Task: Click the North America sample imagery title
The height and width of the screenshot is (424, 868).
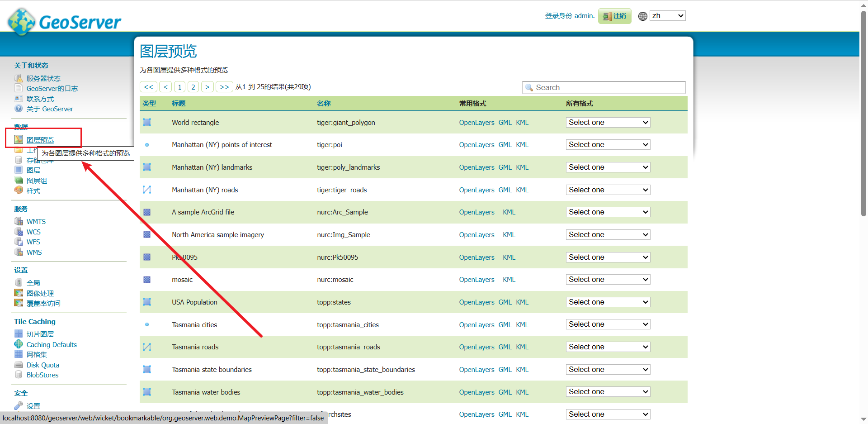Action: pyautogui.click(x=218, y=234)
